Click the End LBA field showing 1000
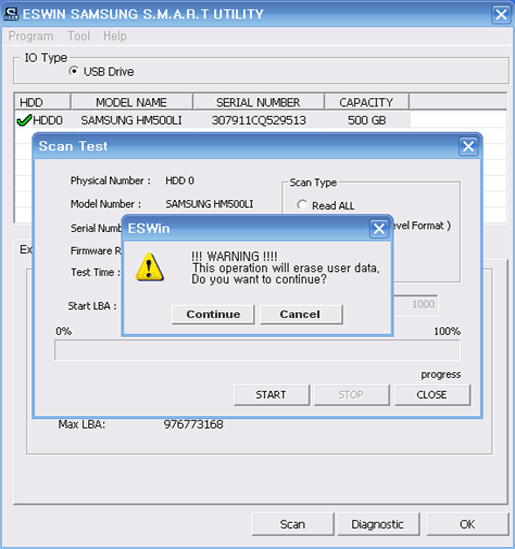Screen dimensions: 515x549 click(x=416, y=304)
